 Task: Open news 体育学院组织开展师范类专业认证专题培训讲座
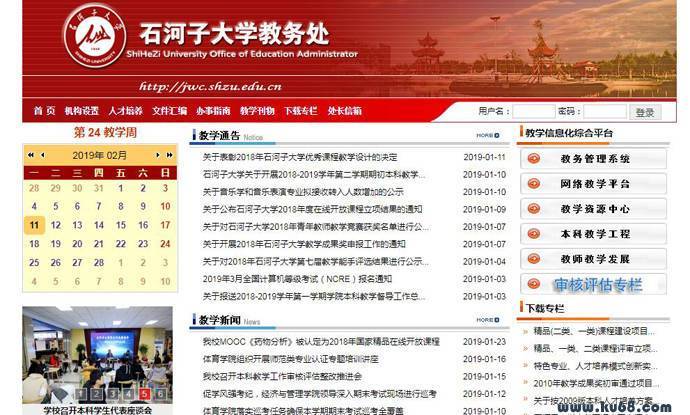click(290, 359)
